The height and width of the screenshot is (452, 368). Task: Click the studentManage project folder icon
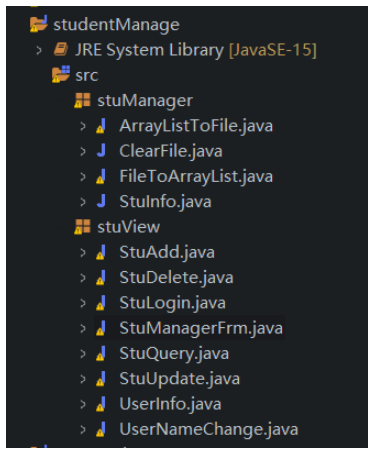(x=38, y=24)
